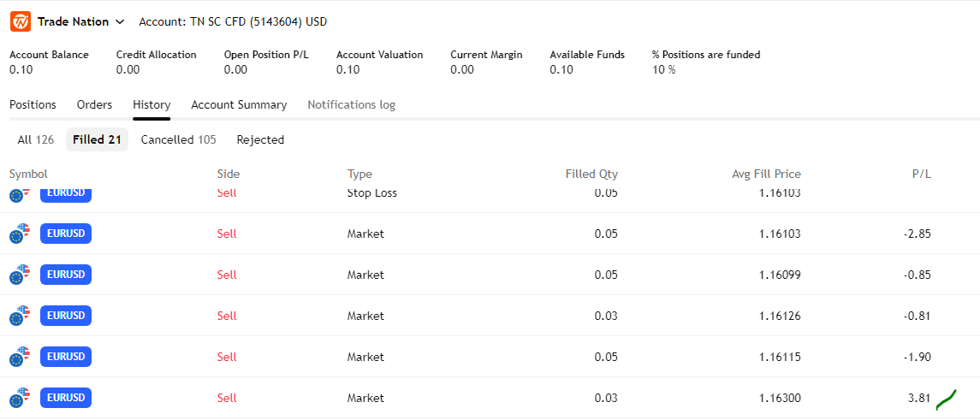Viewport: 980px width, 420px height.
Task: Sort by the Symbol column header
Action: pos(28,174)
